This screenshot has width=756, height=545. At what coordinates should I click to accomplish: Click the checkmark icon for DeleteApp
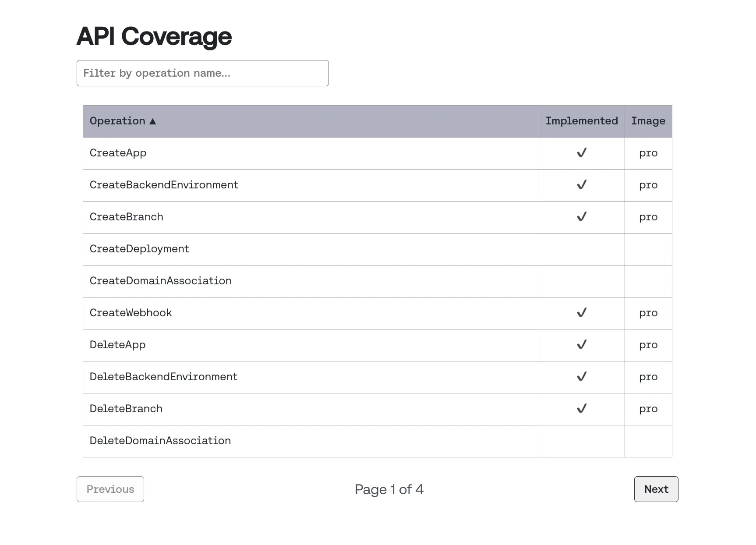click(x=581, y=345)
